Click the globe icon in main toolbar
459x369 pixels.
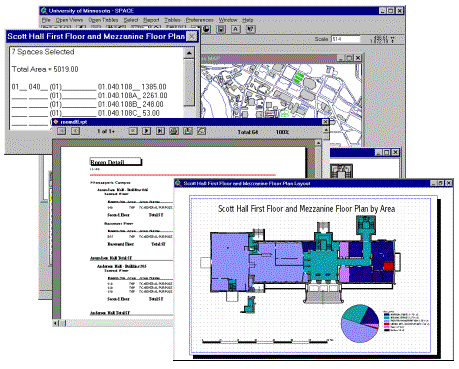[x=206, y=29]
